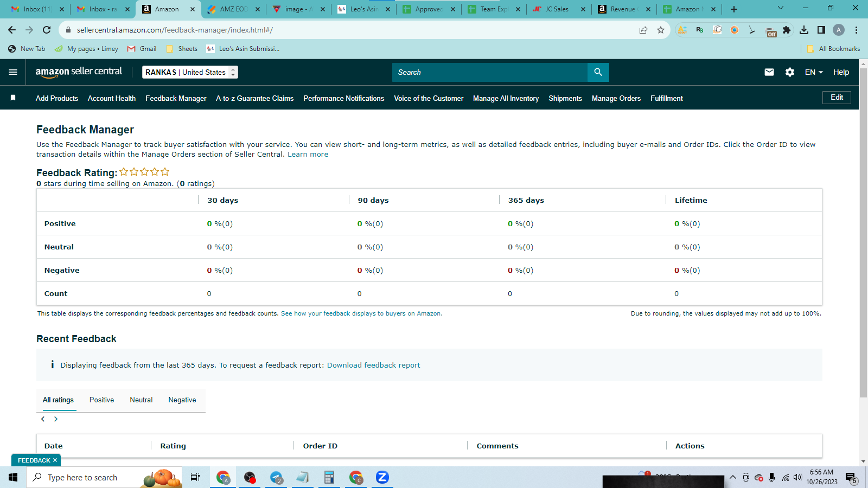Viewport: 868px width, 488px height.
Task: Open Task View on the taskbar
Action: [x=195, y=477]
